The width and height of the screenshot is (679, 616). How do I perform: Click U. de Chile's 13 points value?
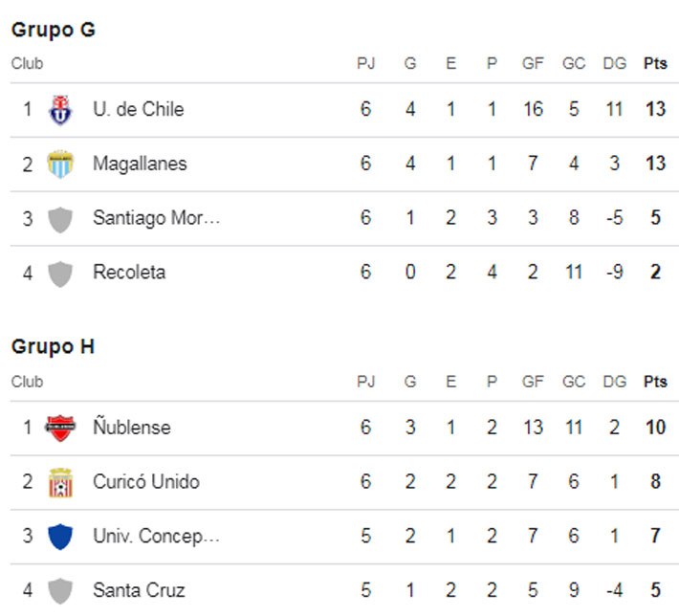(655, 109)
